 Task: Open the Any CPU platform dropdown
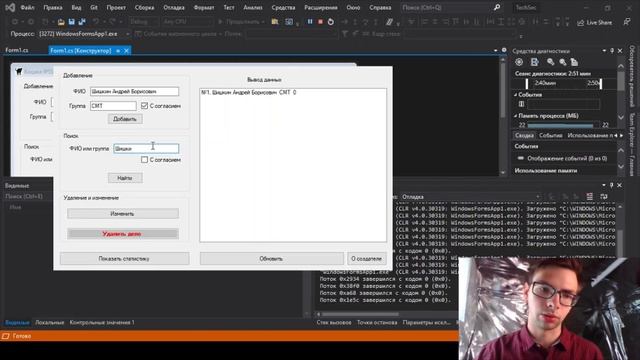(x=187, y=22)
